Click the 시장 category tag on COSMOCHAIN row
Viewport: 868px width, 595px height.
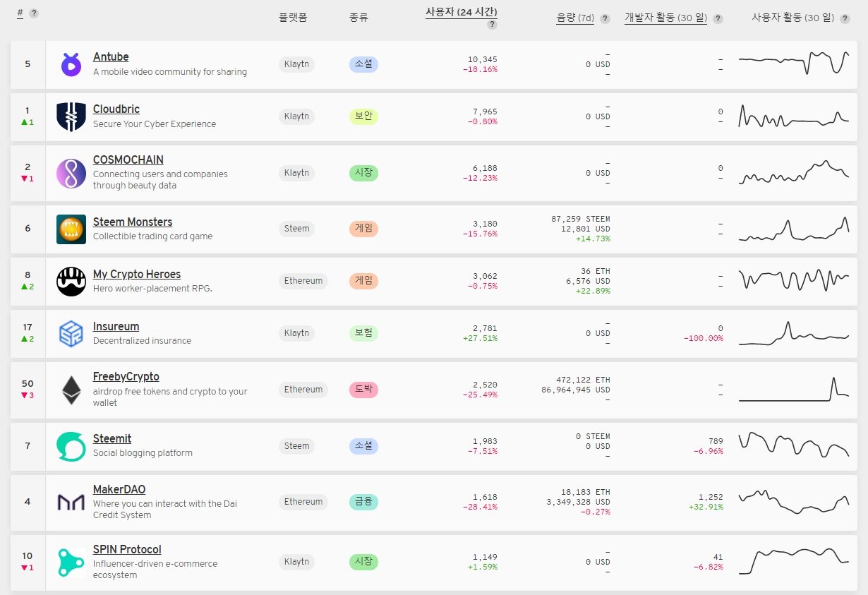[363, 173]
